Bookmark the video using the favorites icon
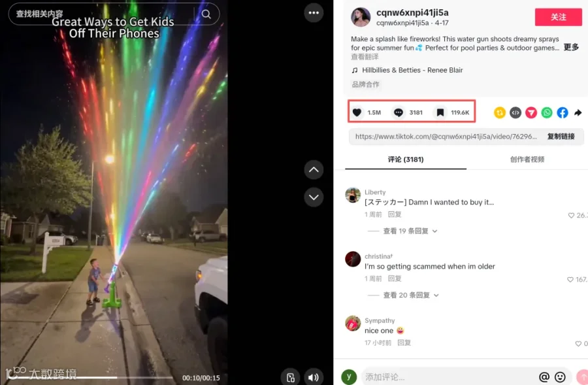Viewport: 588px width, 385px height. (440, 112)
